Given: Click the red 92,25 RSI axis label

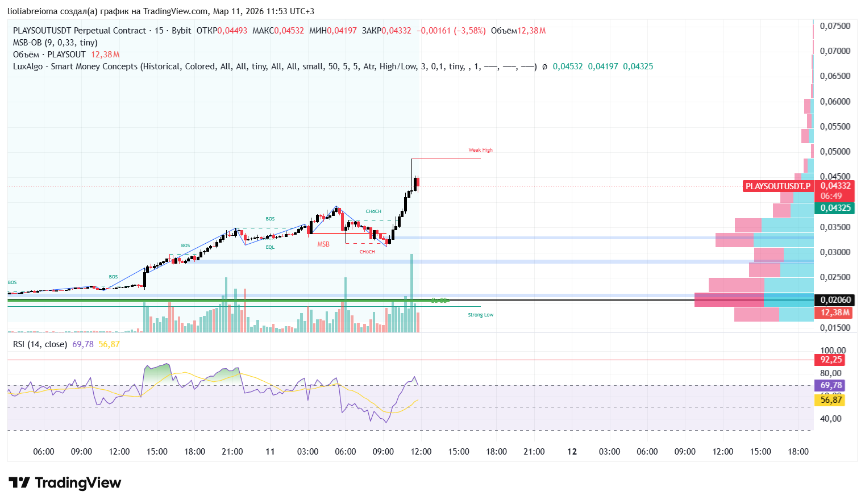Looking at the screenshot, I should [x=830, y=360].
